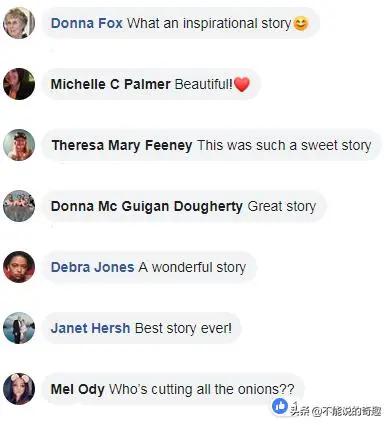Open the Janet Hersh name link
Screen dimensions: 390x425
click(90, 328)
